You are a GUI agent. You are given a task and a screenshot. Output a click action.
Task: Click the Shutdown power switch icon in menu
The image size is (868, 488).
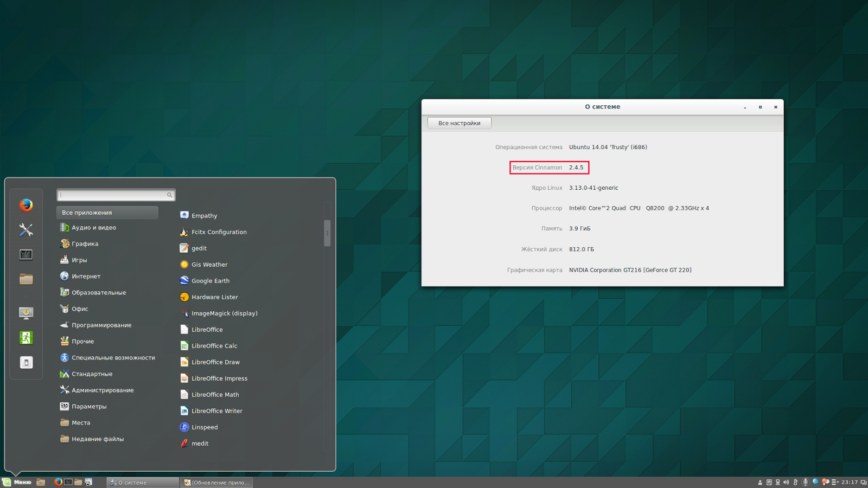[x=26, y=362]
